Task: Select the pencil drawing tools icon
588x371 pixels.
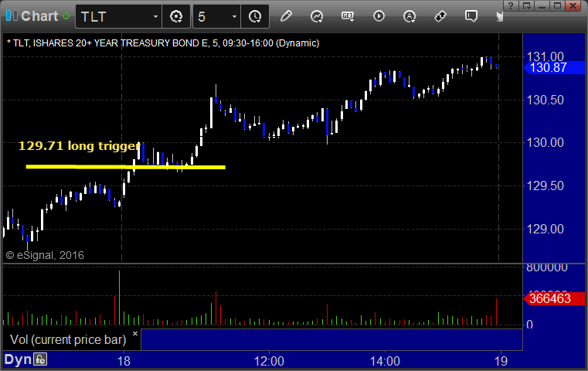Action: click(x=286, y=16)
